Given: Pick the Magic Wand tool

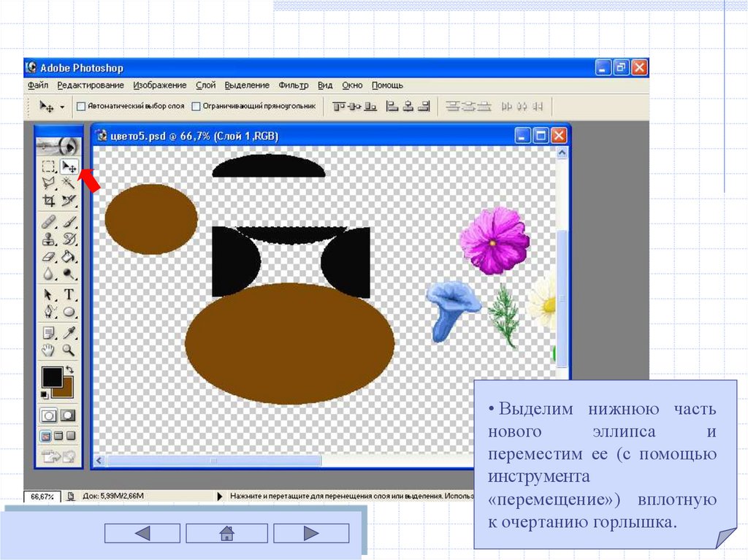Looking at the screenshot, I should point(69,183).
